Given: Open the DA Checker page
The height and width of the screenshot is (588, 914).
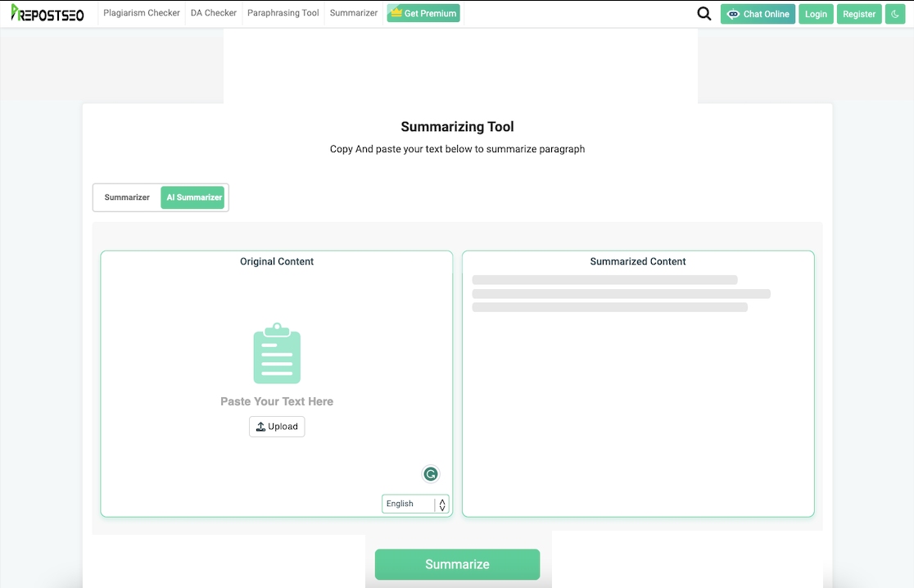Looking at the screenshot, I should pos(213,13).
